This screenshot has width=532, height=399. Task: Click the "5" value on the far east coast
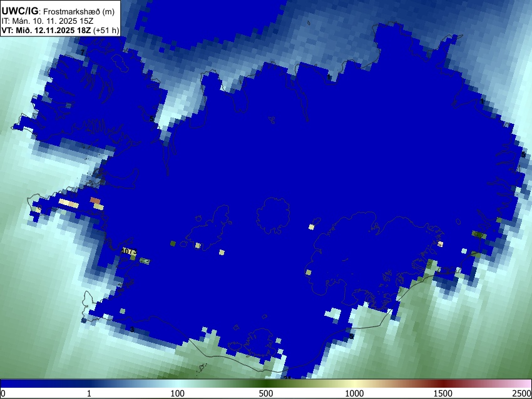coord(523,154)
